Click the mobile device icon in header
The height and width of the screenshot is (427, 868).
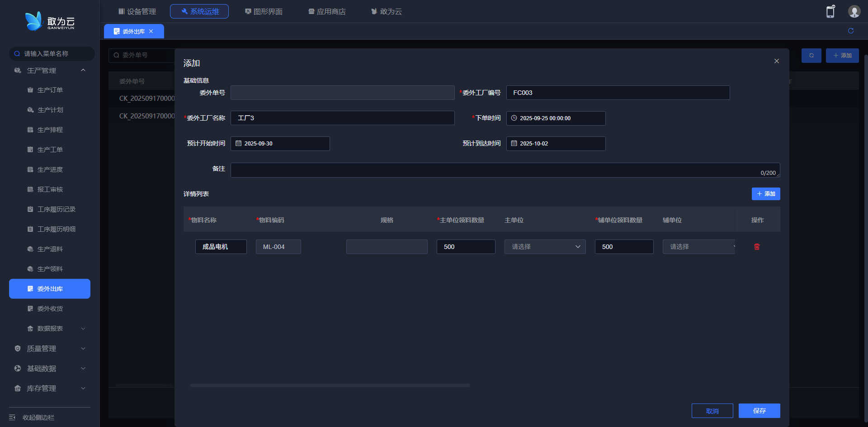pyautogui.click(x=830, y=12)
